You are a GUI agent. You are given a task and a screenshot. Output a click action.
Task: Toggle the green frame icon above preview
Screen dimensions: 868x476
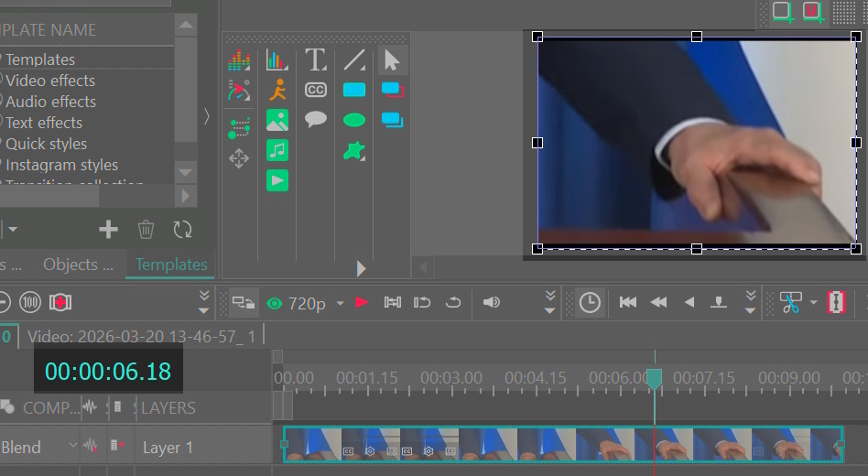point(782,12)
